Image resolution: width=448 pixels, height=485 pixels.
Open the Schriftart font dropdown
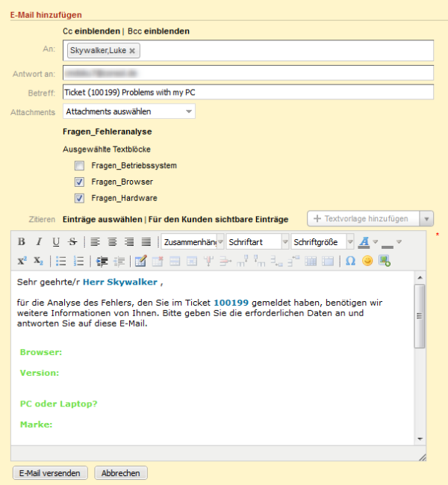[258, 242]
